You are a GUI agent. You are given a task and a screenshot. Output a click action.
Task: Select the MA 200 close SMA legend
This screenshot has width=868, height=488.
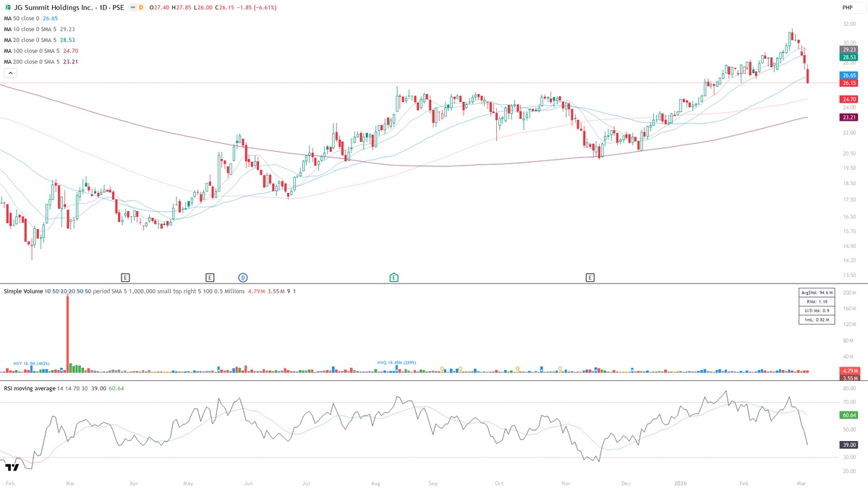tap(41, 61)
